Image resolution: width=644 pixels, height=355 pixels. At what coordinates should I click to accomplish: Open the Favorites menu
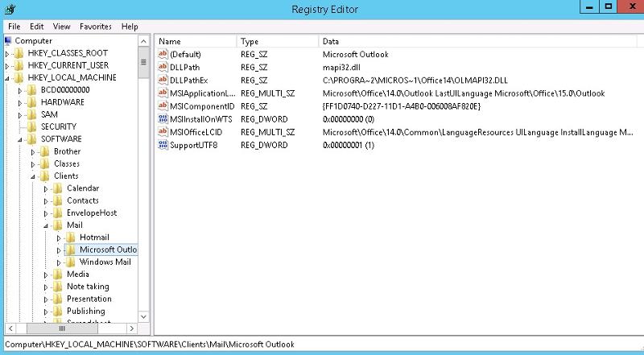(x=96, y=27)
